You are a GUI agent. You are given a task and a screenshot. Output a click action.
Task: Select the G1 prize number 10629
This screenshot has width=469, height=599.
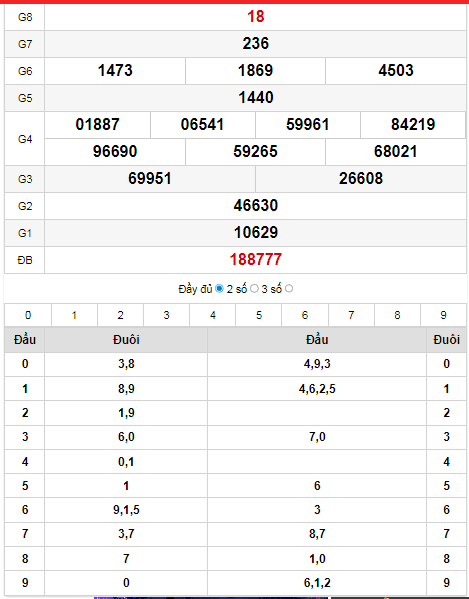click(256, 233)
